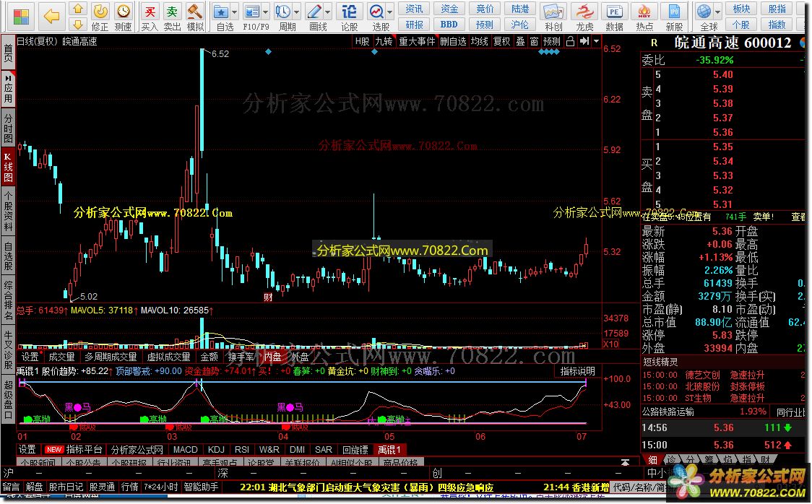
Task: Click the green 卖出 sell icon
Action: click(x=173, y=17)
